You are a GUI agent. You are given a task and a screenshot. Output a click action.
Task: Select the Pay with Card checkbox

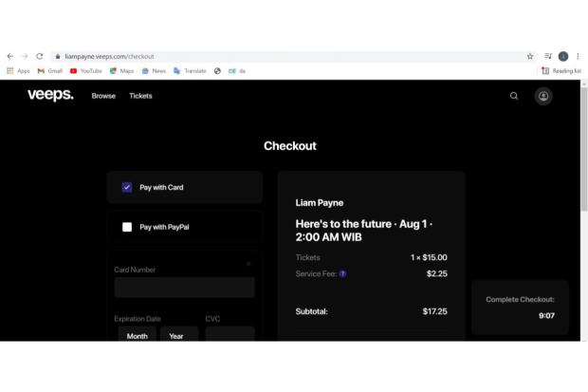point(127,188)
